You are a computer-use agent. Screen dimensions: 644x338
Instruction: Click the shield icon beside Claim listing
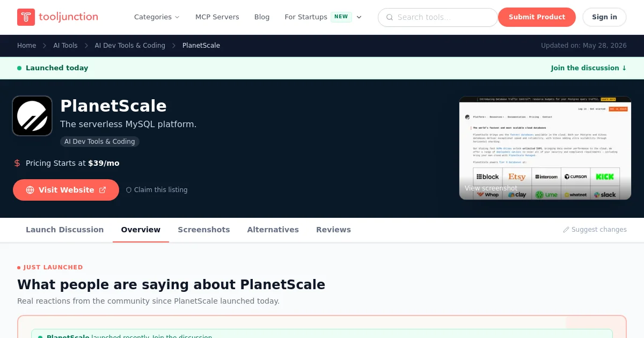coord(129,190)
